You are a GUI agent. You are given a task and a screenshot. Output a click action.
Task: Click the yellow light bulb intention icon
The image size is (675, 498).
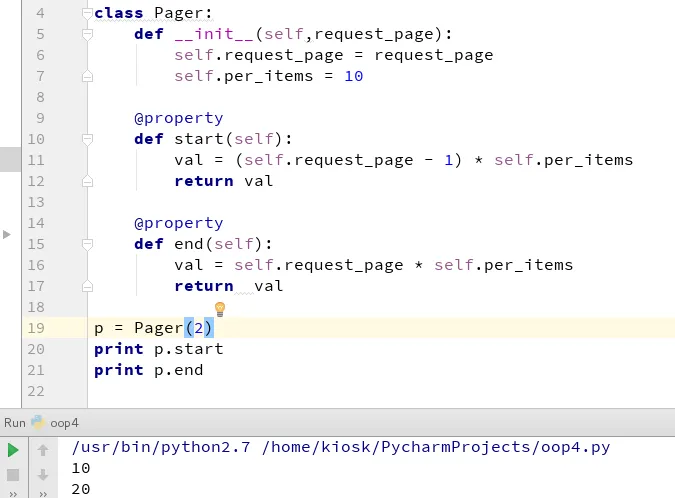[x=220, y=309]
